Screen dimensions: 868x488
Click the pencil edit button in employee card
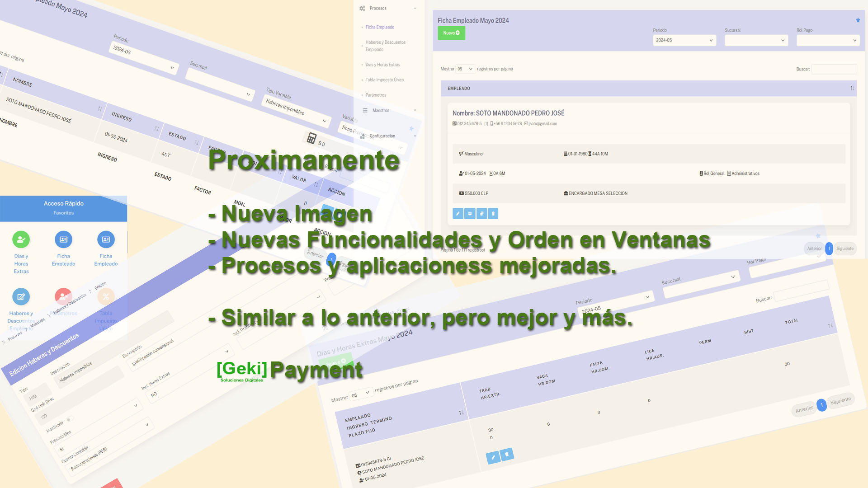[x=458, y=214]
